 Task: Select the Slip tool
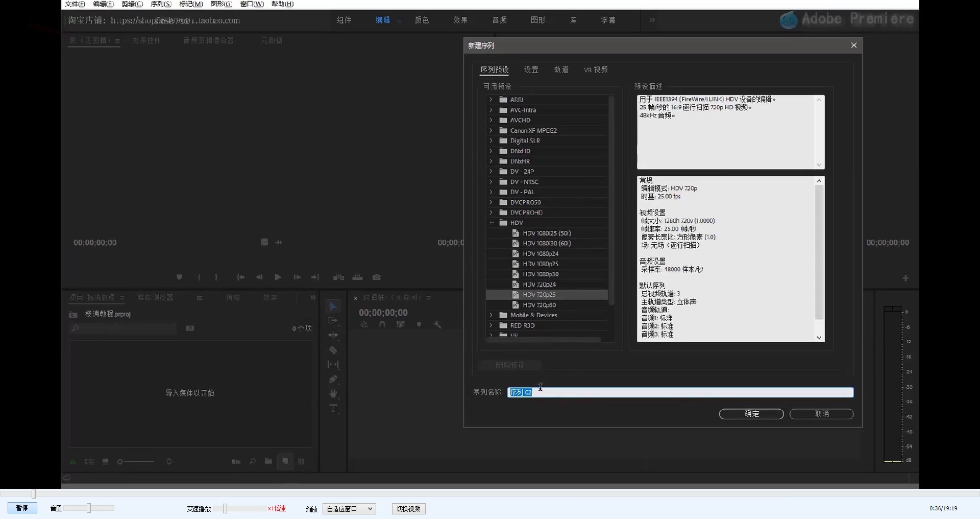pyautogui.click(x=333, y=364)
